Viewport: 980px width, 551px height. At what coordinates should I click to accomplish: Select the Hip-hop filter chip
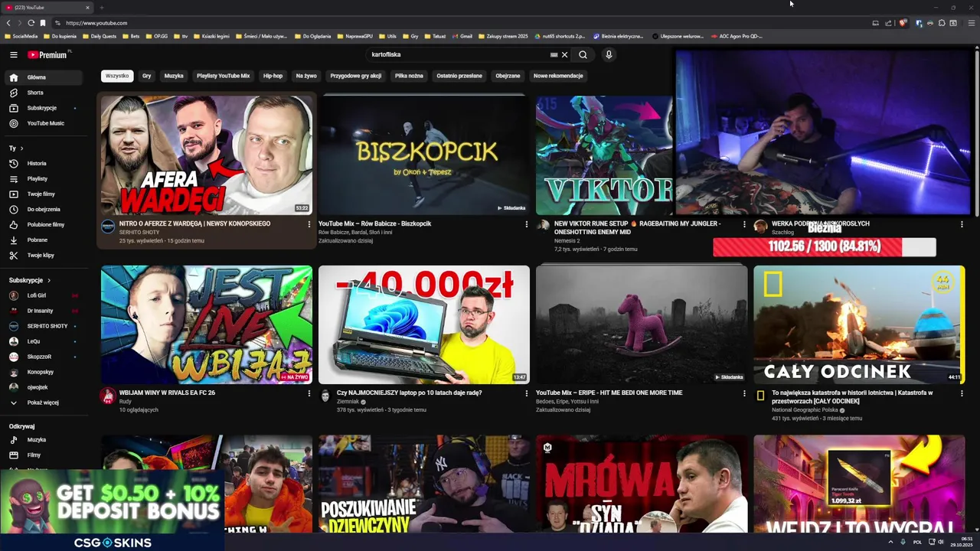(273, 76)
